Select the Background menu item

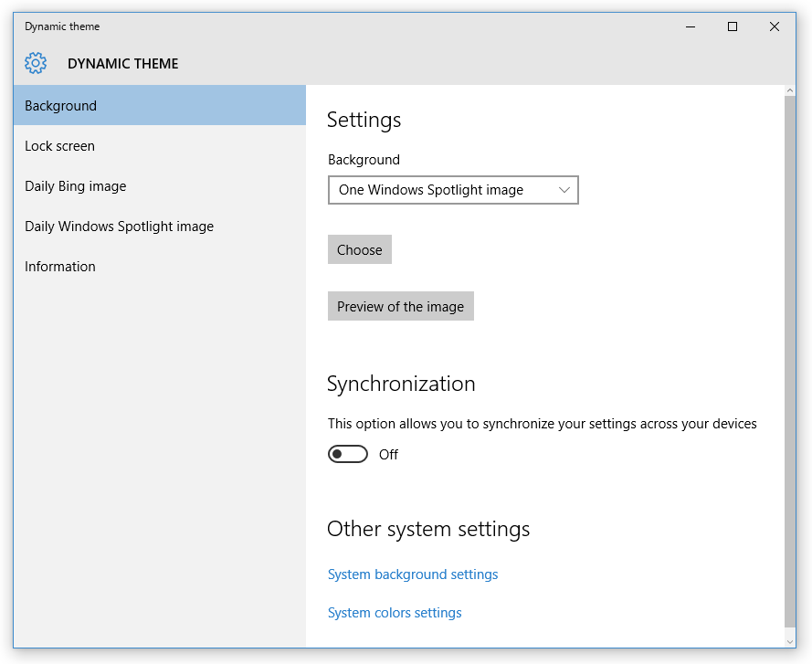point(160,105)
